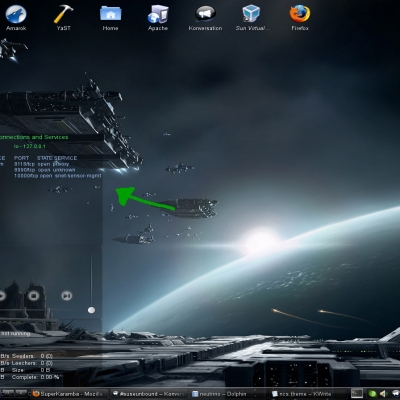Select the snet-sensor-mgmt port row
This screenshot has height=400, width=400.
click(57, 175)
